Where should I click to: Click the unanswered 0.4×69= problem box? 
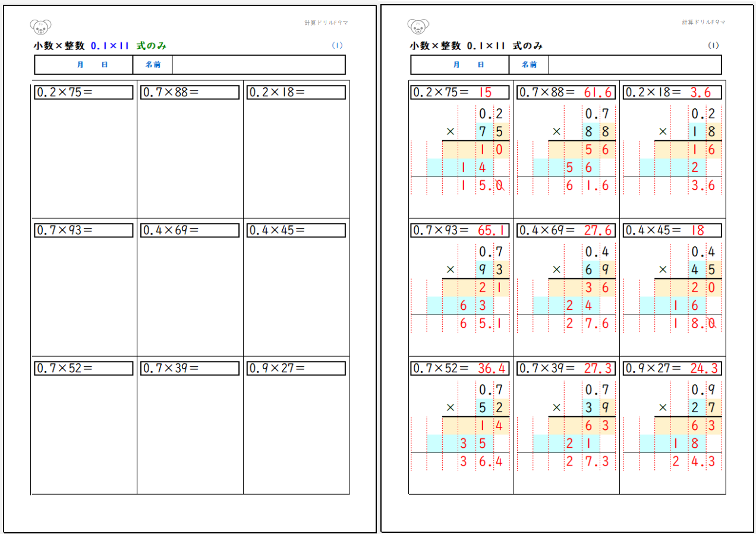point(190,230)
